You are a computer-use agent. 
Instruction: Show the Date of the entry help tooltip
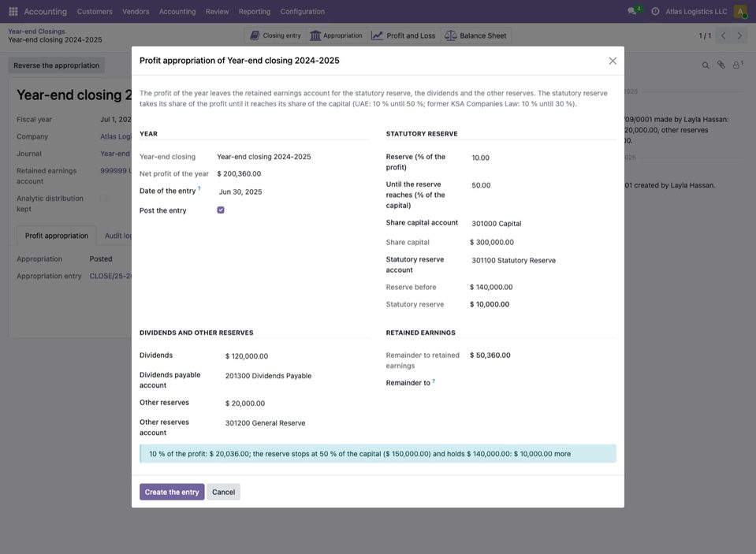[199, 188]
